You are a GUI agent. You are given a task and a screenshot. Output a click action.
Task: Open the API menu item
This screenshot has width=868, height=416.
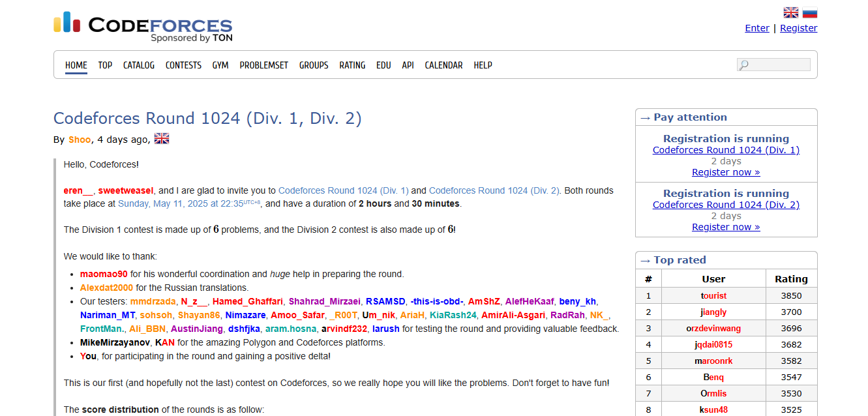point(408,65)
